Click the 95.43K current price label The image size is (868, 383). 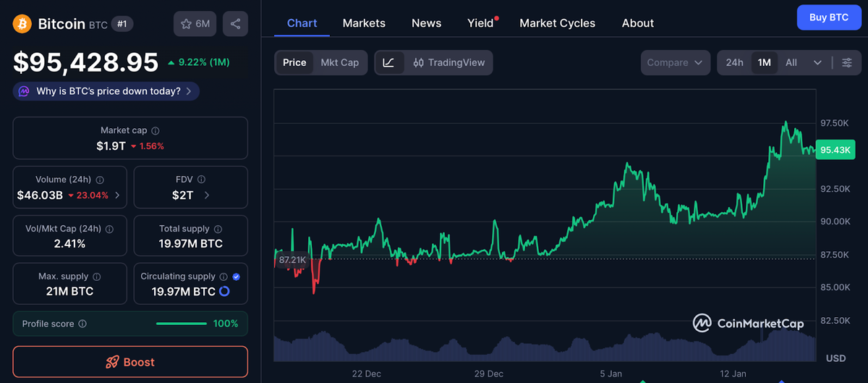(835, 149)
